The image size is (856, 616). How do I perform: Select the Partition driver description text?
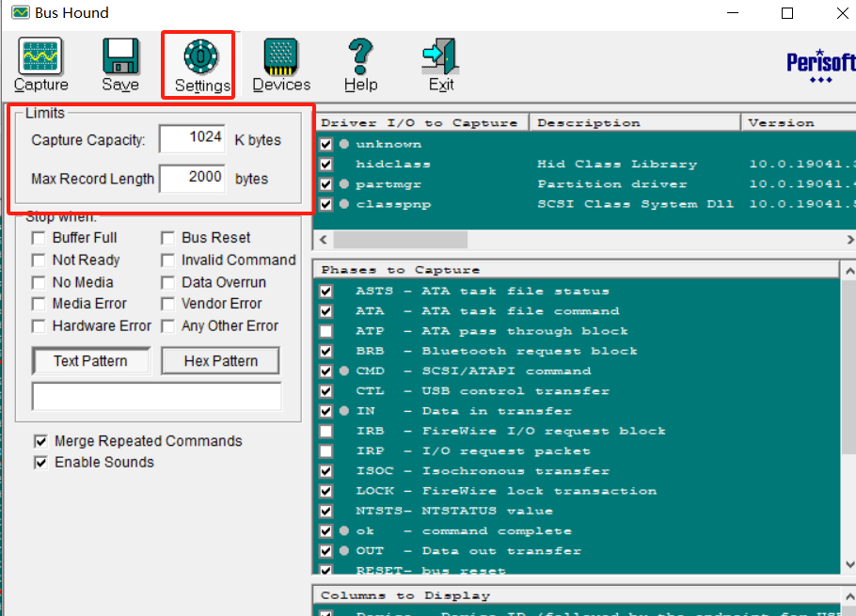pos(612,184)
